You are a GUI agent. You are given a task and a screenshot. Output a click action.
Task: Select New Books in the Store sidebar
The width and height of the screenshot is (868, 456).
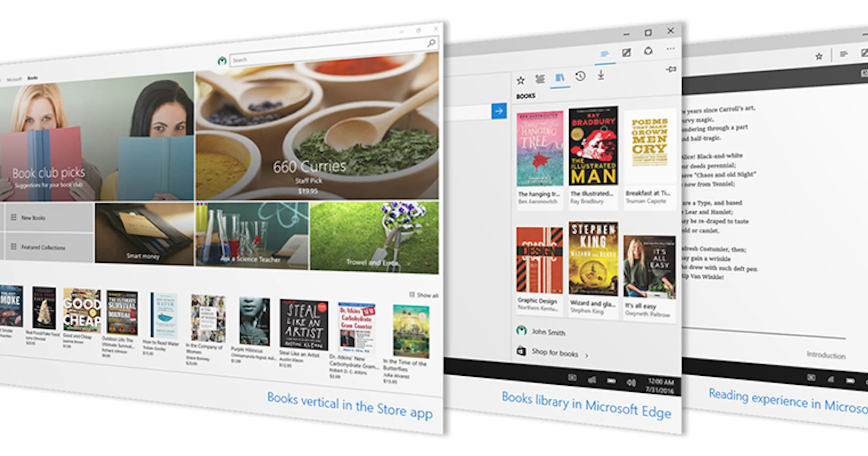pos(49,218)
